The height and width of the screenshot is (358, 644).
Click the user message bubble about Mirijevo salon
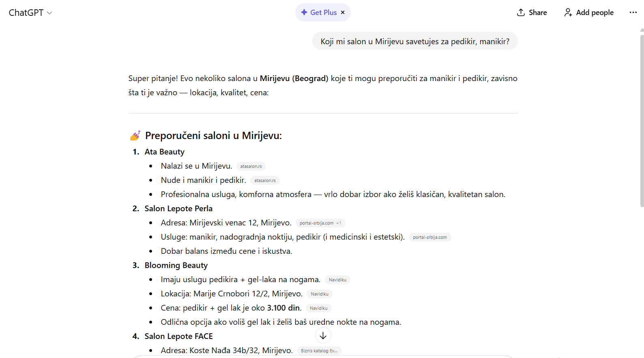[x=414, y=41]
